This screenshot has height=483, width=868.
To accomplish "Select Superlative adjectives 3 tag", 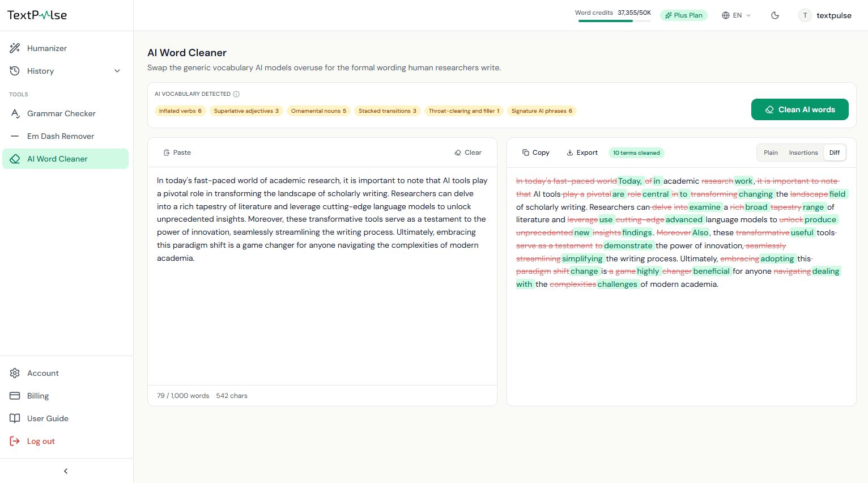I will [x=246, y=111].
